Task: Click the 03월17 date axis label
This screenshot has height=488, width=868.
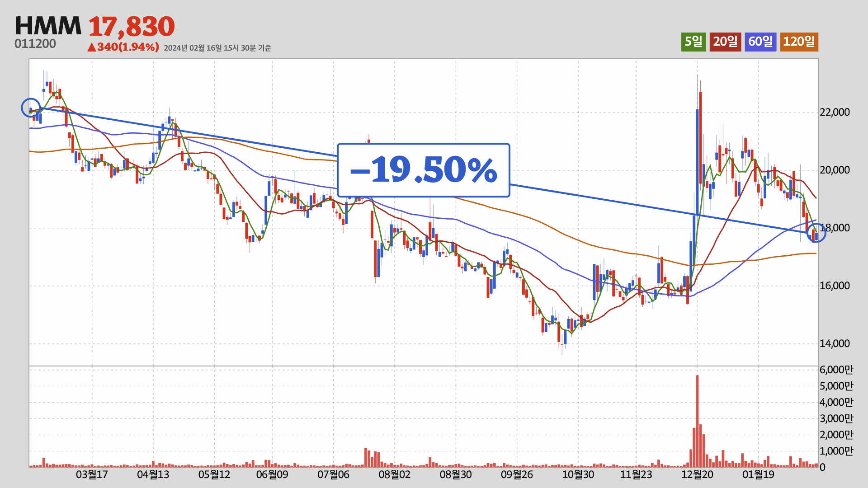Action: (x=92, y=474)
